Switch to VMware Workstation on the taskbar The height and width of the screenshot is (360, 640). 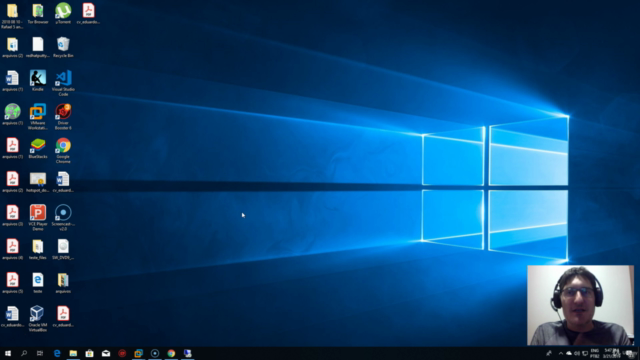138,353
